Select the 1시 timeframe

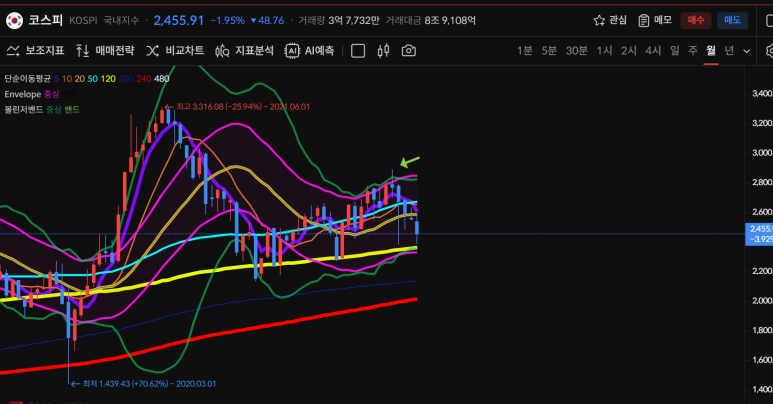[604, 50]
